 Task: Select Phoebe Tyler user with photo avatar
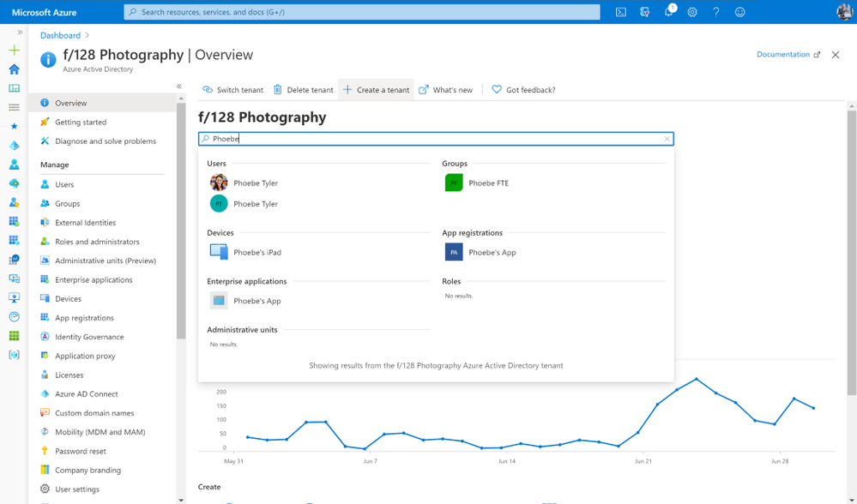coord(244,183)
